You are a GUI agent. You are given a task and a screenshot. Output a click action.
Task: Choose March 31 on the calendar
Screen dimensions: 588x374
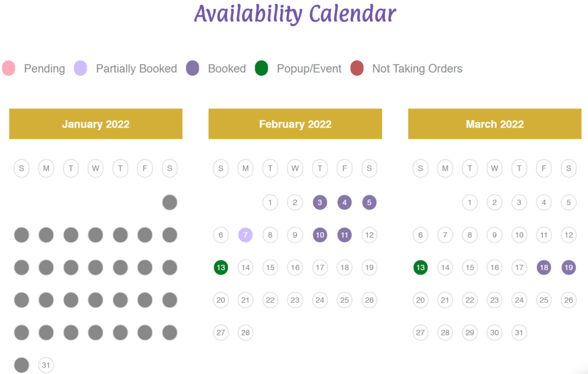(519, 333)
